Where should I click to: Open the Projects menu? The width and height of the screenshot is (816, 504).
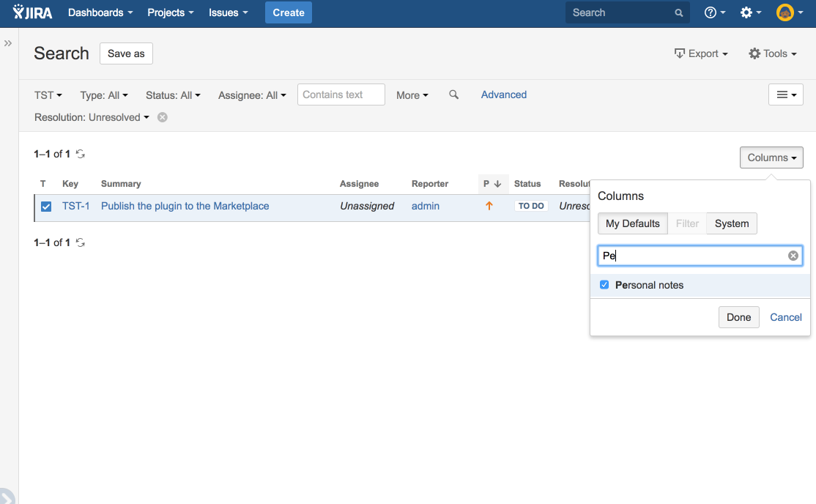pyautogui.click(x=170, y=12)
